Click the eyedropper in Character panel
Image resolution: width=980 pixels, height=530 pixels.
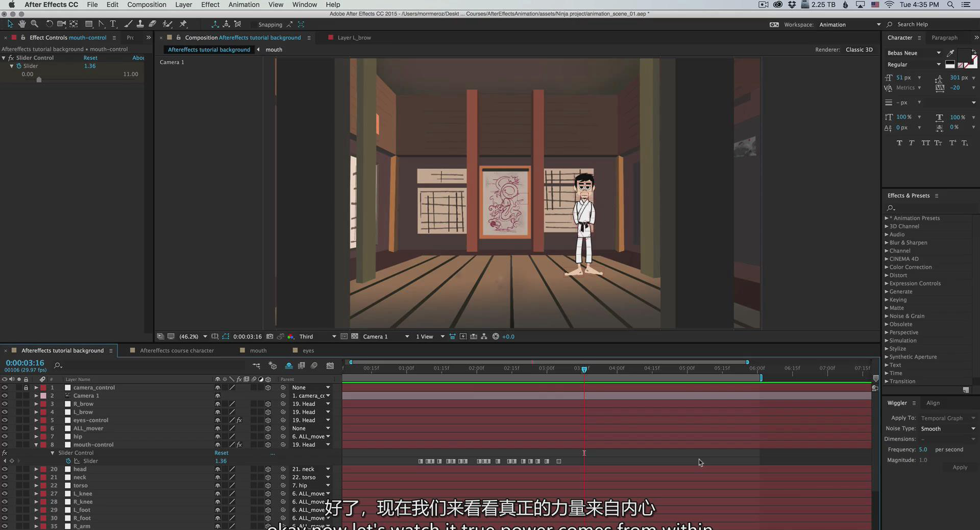(950, 53)
